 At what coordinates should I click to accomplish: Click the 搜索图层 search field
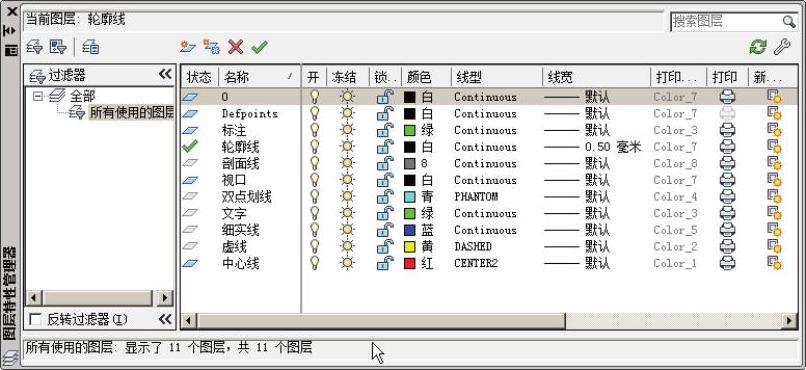[x=726, y=22]
